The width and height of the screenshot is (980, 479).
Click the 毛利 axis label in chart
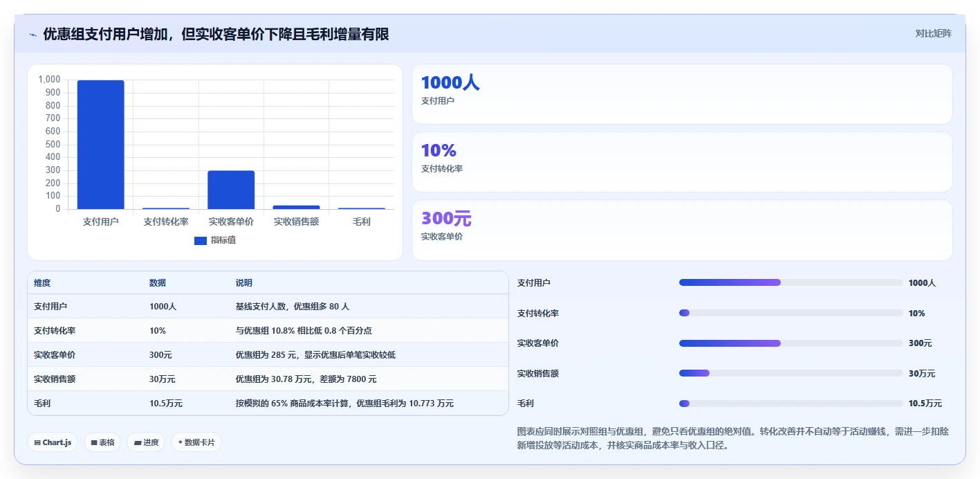tap(362, 222)
